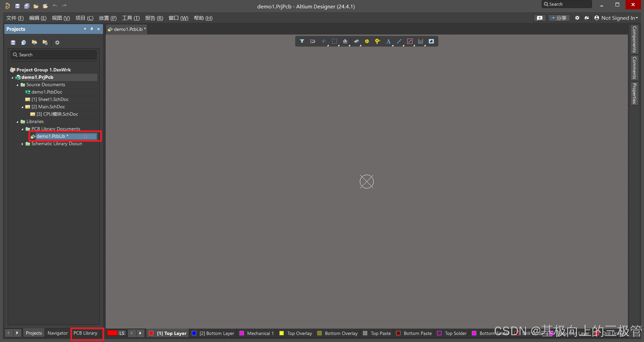Click the top-right global Search box
The height and width of the screenshot is (342, 644).
pyautogui.click(x=567, y=4)
